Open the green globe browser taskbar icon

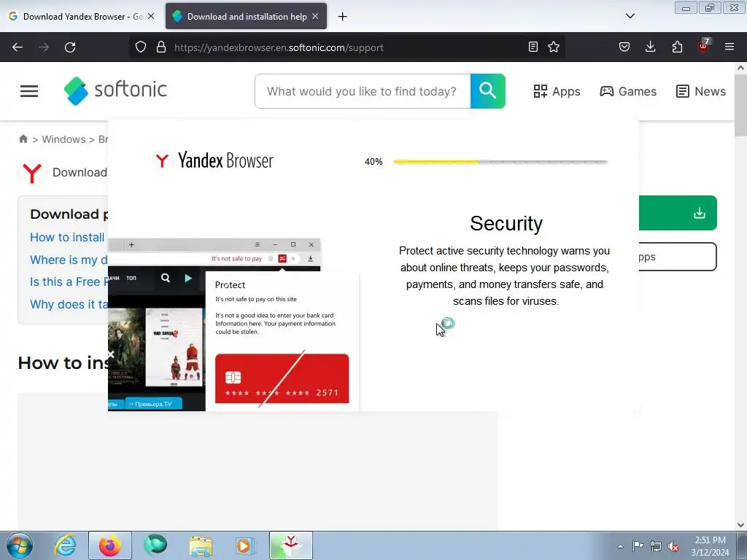pyautogui.click(x=155, y=545)
